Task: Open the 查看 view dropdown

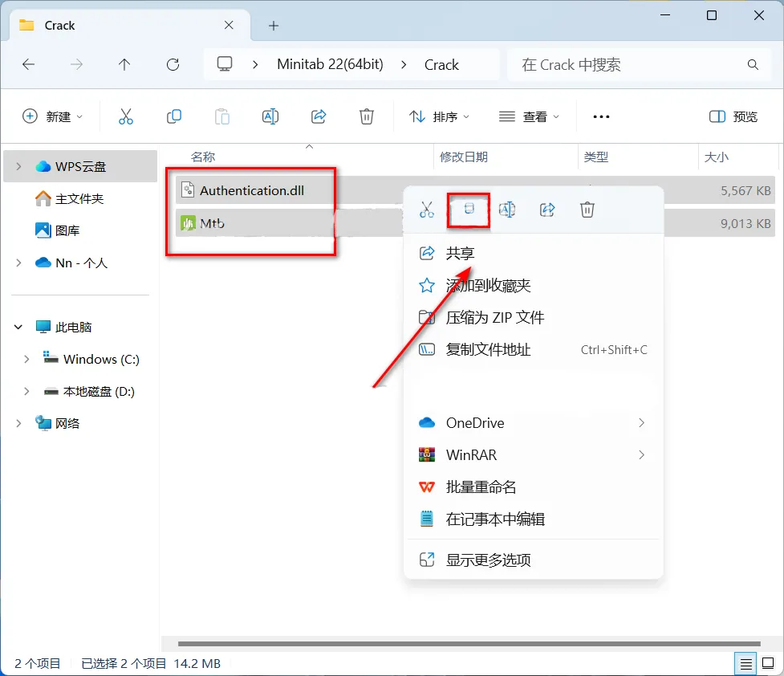Action: tap(529, 116)
